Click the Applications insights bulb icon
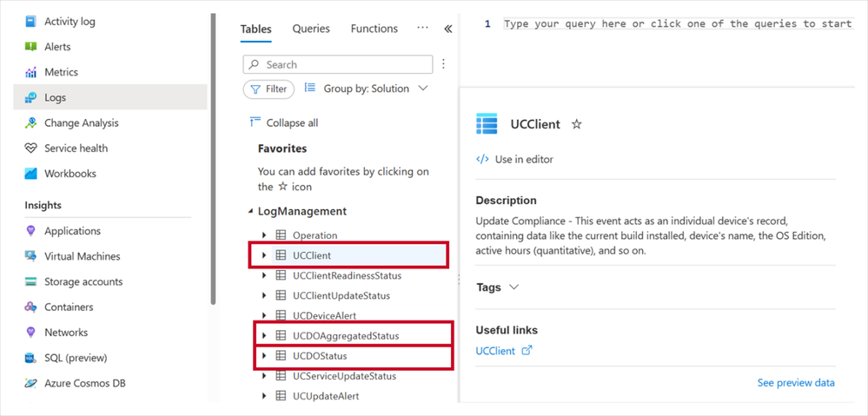This screenshot has height=416, width=868. (x=31, y=231)
